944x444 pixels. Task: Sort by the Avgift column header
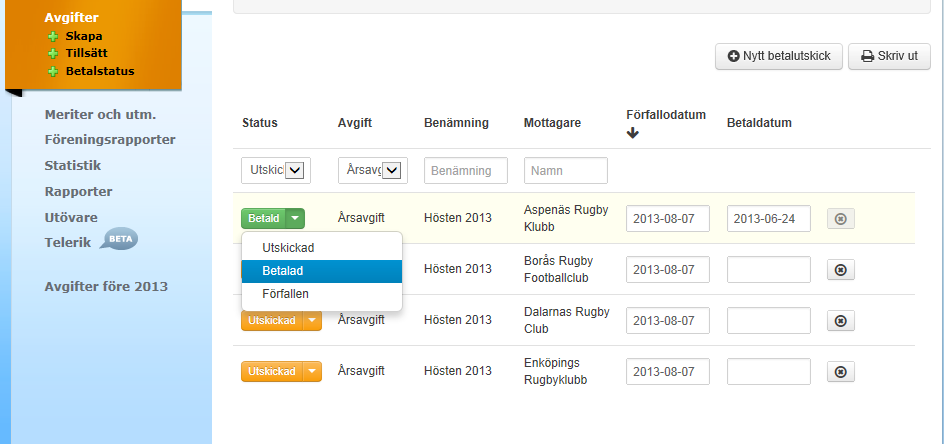pyautogui.click(x=355, y=123)
